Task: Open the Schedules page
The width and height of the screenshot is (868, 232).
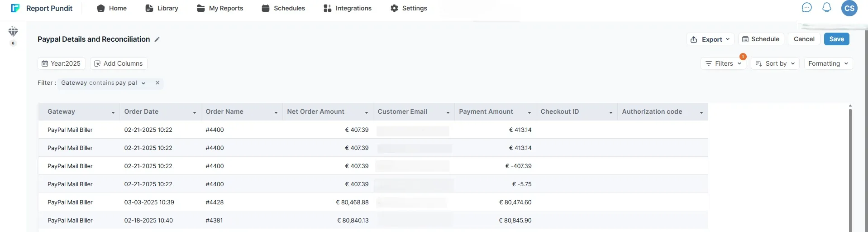Action: (x=283, y=8)
